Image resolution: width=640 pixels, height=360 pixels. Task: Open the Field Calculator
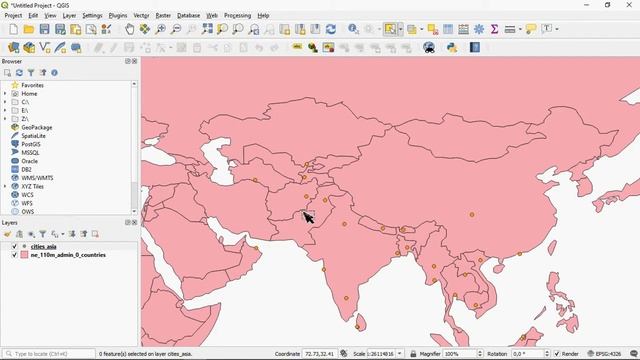click(x=463, y=29)
